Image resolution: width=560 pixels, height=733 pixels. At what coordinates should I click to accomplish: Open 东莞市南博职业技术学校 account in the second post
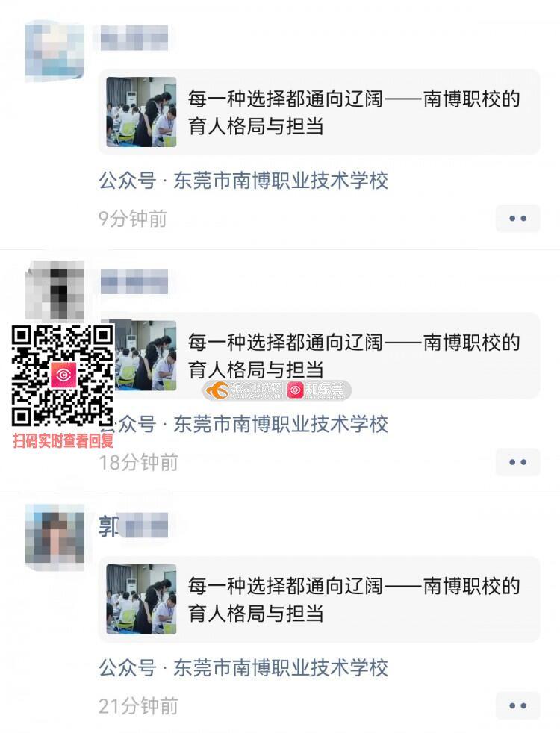pyautogui.click(x=281, y=424)
